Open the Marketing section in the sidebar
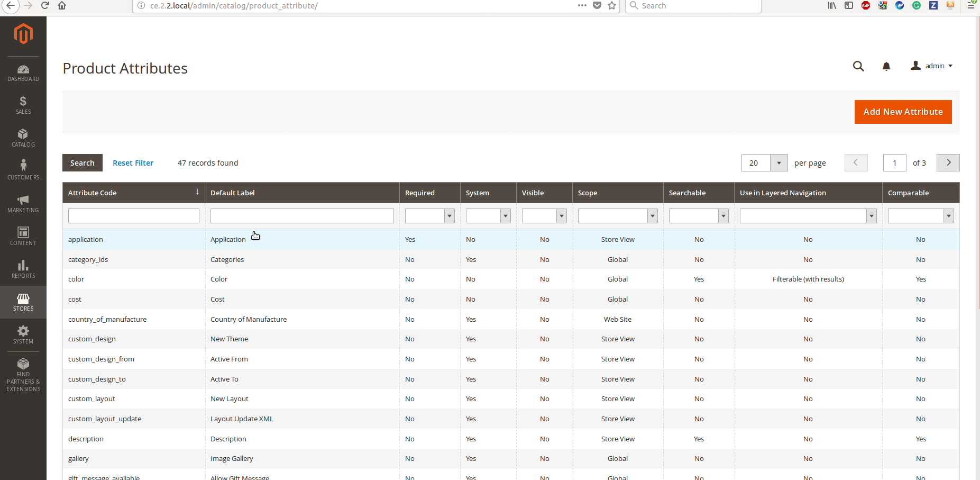This screenshot has width=980, height=480. [x=23, y=203]
